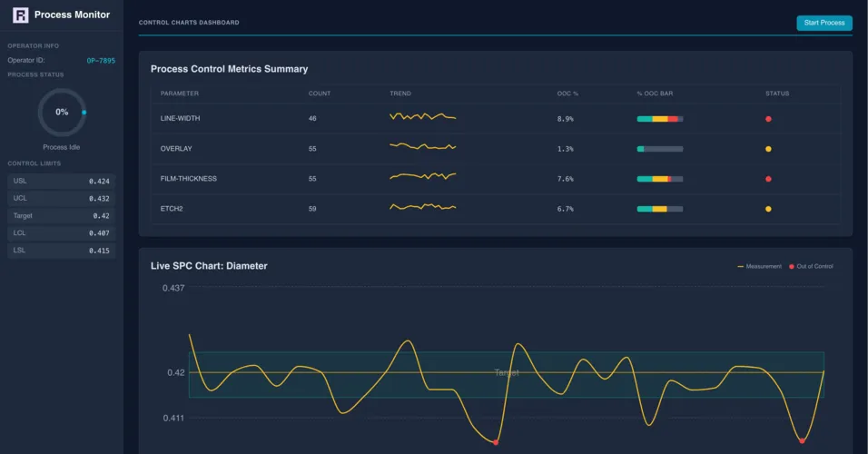Click the CONTROL CHARTS DASHBOARD heading
This screenshot has height=454, width=868.
pos(189,23)
